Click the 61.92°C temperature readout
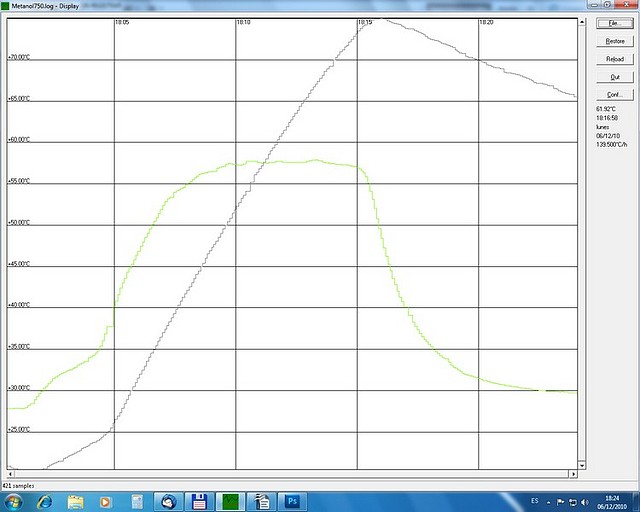Screen dimensions: 640x512 (x=606, y=109)
